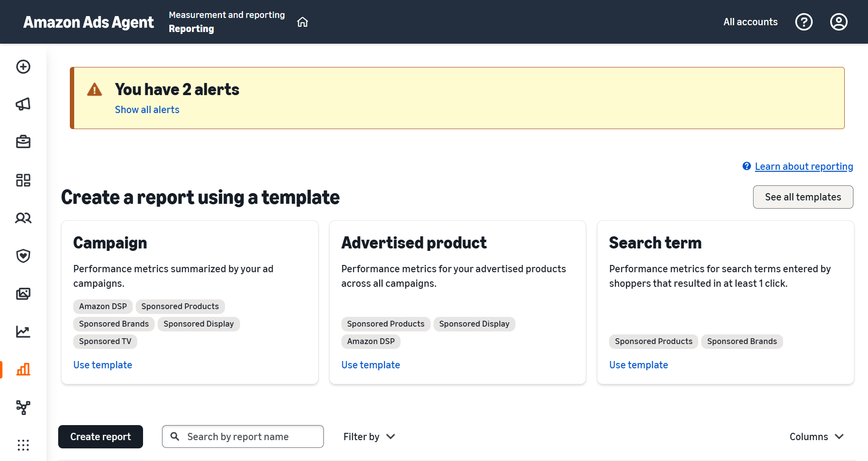Open the user profile icon
This screenshot has width=868, height=461.
[839, 22]
